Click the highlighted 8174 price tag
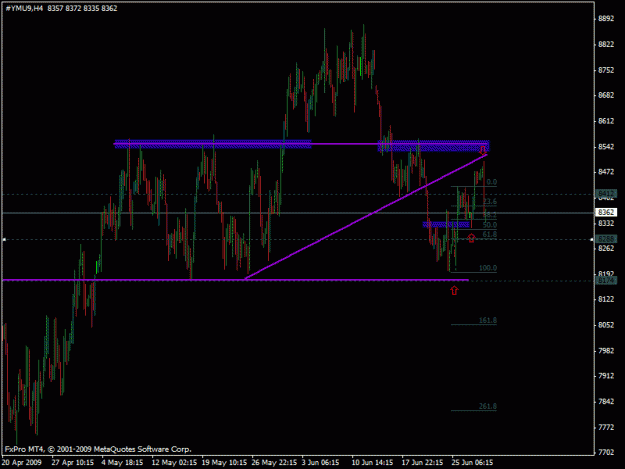 pyautogui.click(x=606, y=281)
